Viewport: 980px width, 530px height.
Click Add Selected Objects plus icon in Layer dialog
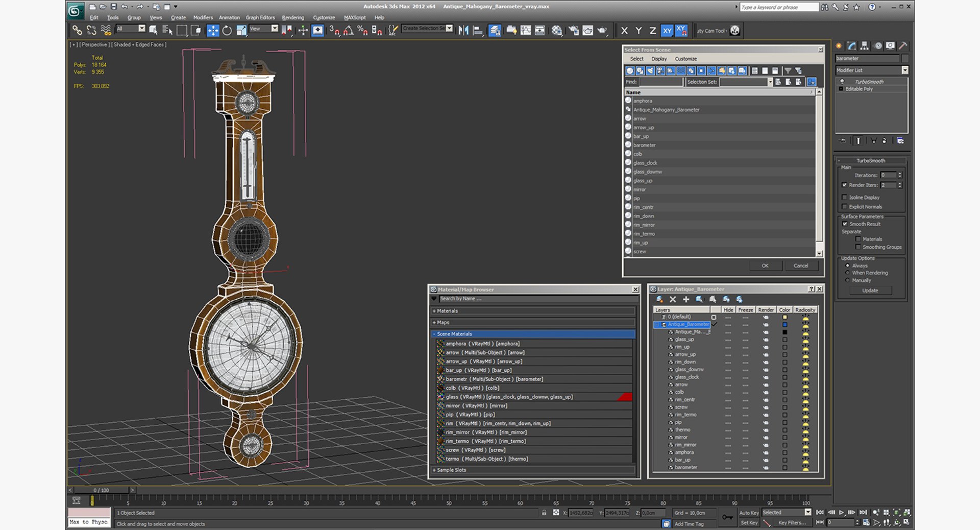point(686,300)
